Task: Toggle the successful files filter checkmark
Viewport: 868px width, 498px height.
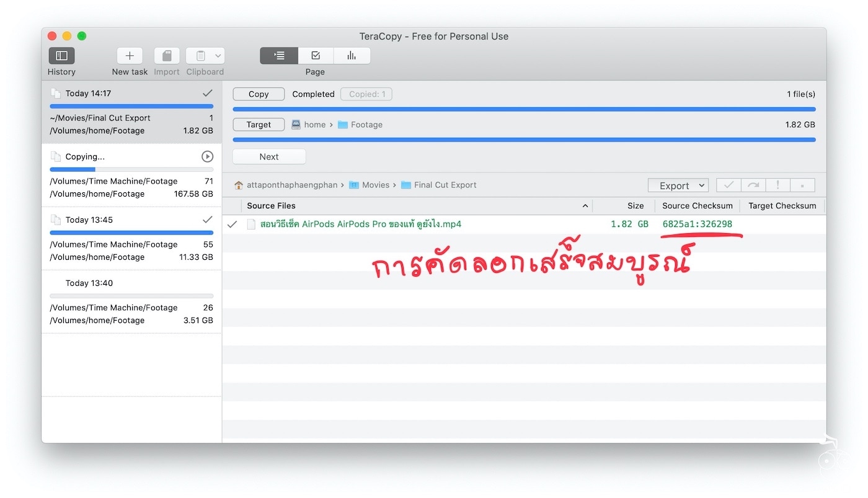Action: pos(728,185)
